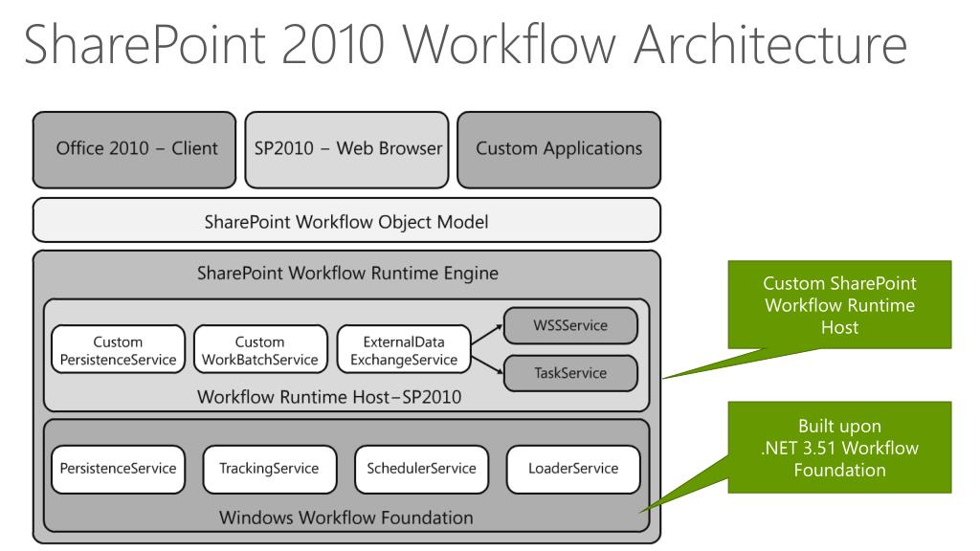
Task: Select the PersistenceService box in Windows Workflow Foundation
Action: (118, 469)
